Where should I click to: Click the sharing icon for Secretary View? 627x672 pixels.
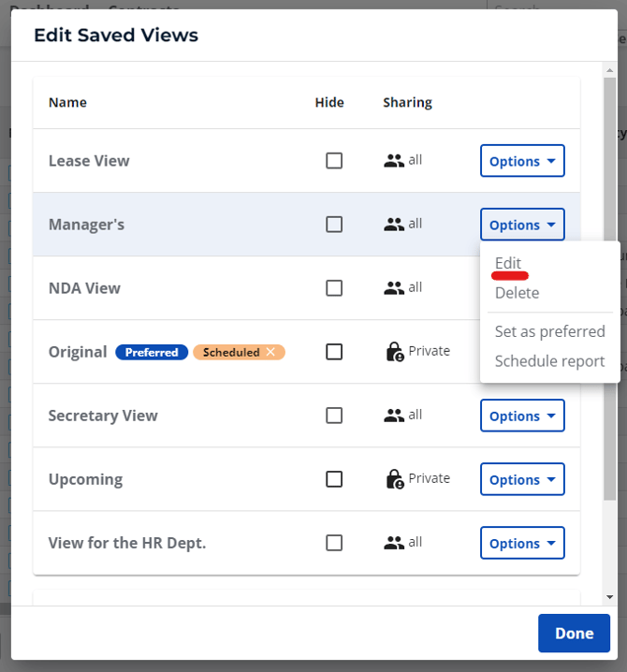[x=394, y=416]
